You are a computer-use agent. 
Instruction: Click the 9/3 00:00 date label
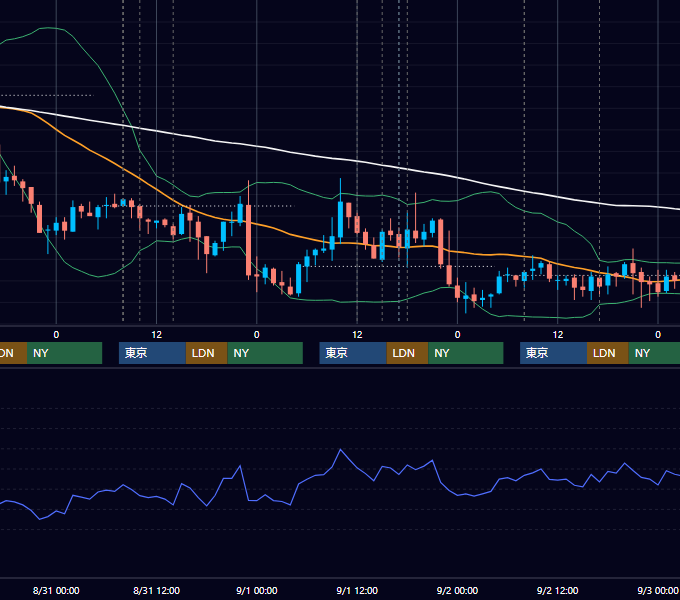click(x=657, y=590)
